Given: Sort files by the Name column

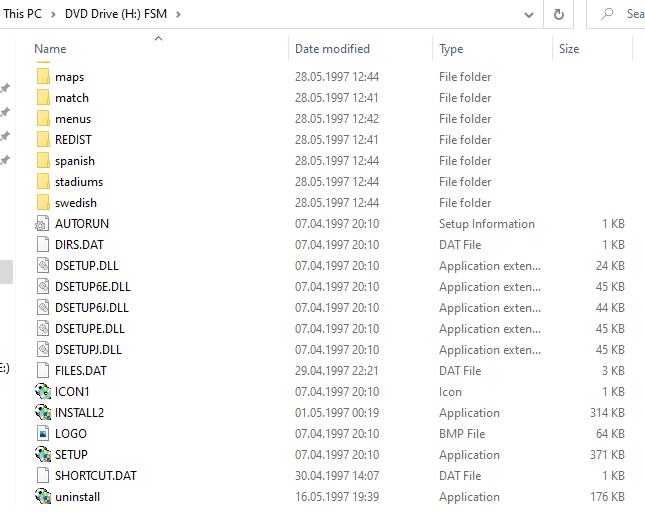Looking at the screenshot, I should click(x=50, y=49).
